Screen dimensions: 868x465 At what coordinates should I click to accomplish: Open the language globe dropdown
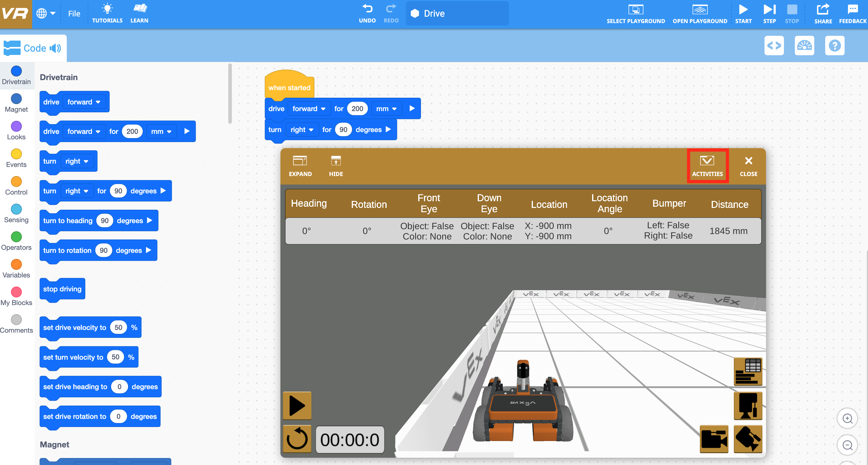coord(46,13)
